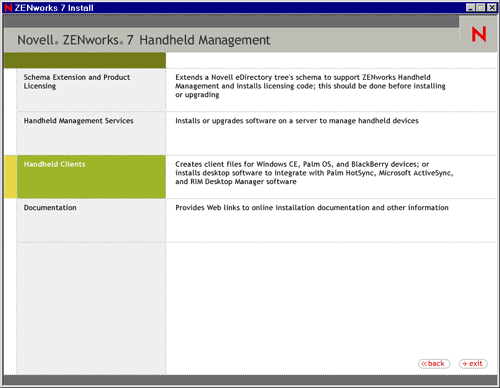Click text 'Provides Web links to online installation'
The width and height of the screenshot is (500, 388).
click(x=245, y=208)
